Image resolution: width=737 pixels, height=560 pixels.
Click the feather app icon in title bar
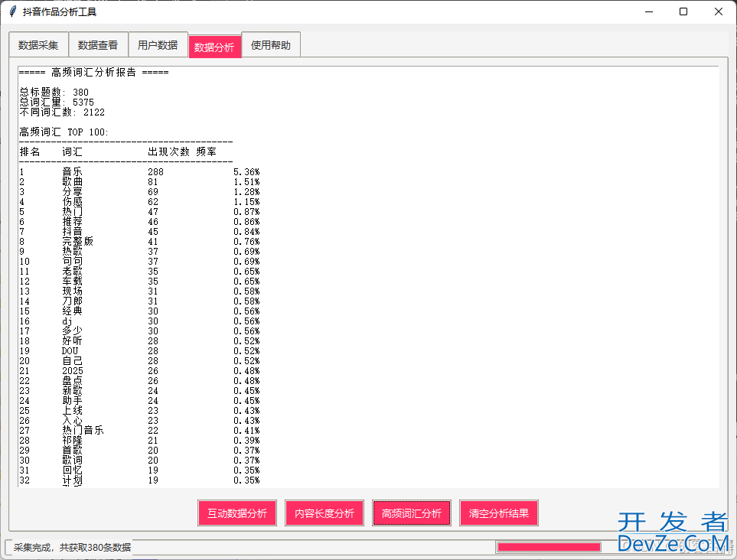(13, 11)
